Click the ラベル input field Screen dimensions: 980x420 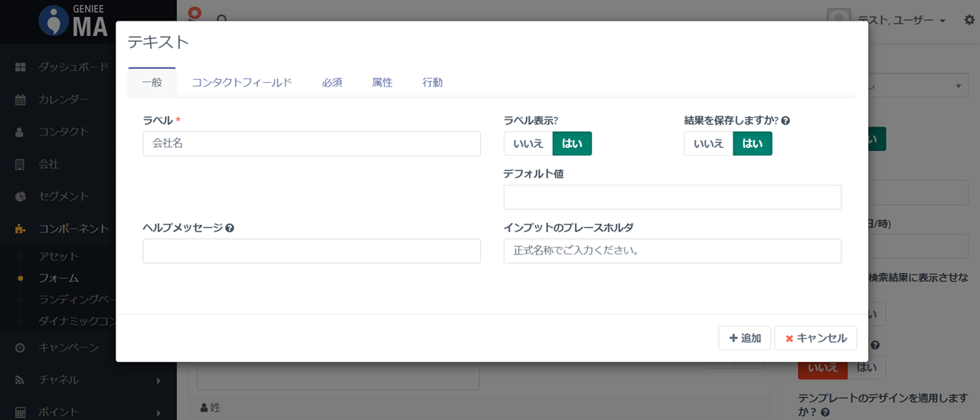(x=312, y=143)
